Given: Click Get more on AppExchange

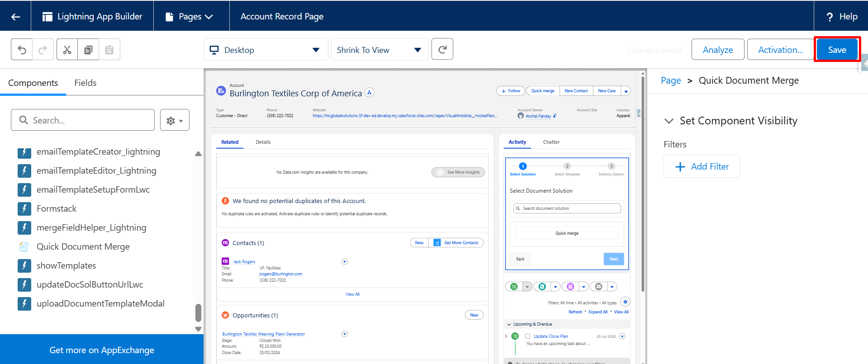Looking at the screenshot, I should coord(102,350).
